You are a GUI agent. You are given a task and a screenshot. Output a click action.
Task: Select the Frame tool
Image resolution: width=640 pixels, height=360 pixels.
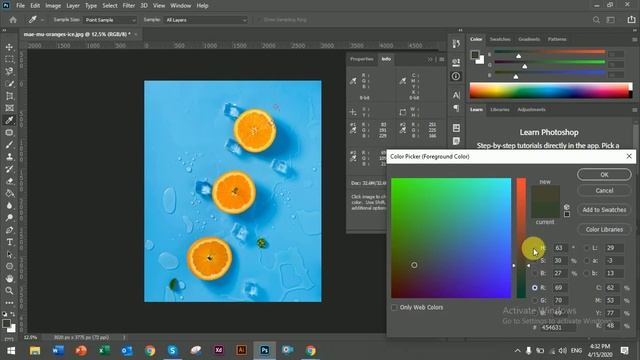[9, 108]
